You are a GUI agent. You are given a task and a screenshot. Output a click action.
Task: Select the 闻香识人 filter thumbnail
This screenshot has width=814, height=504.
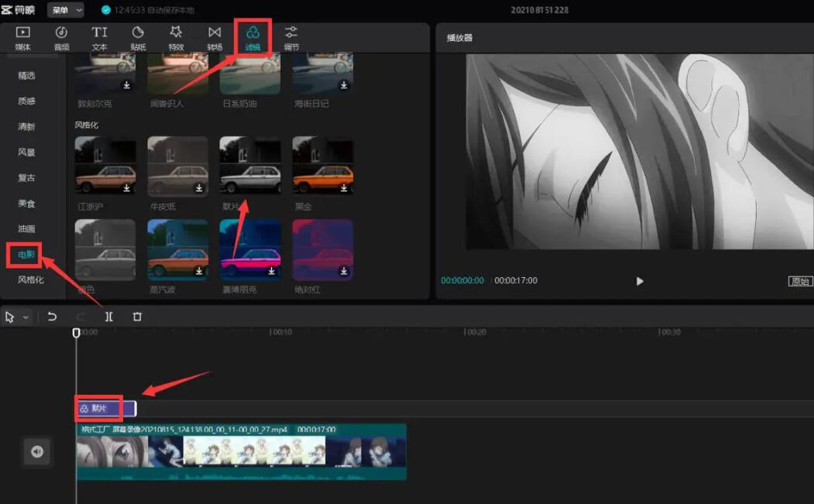tap(177, 73)
